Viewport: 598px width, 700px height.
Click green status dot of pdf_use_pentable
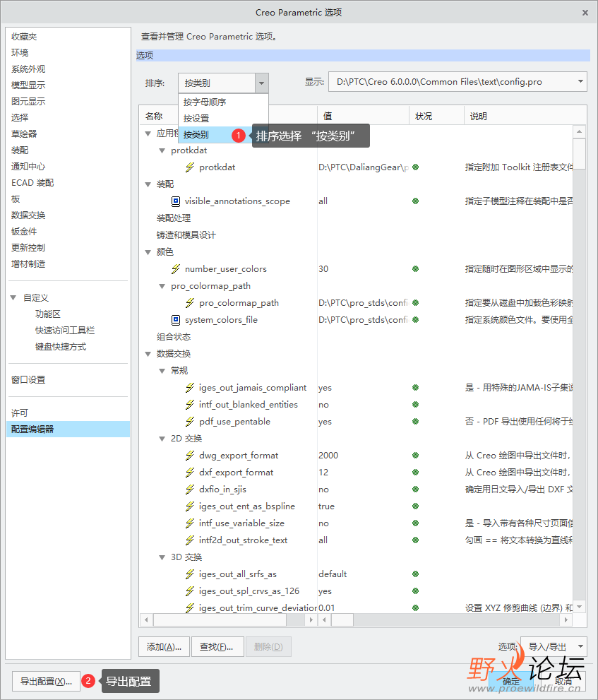pos(415,422)
